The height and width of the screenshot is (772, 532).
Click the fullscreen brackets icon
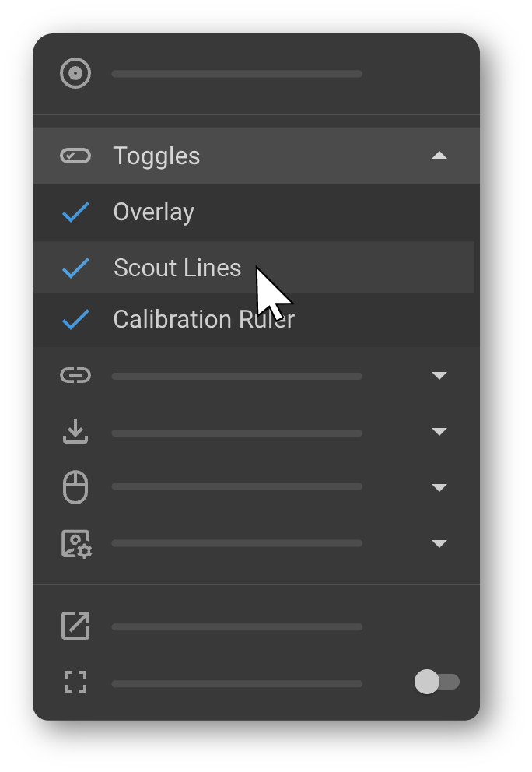click(x=75, y=683)
